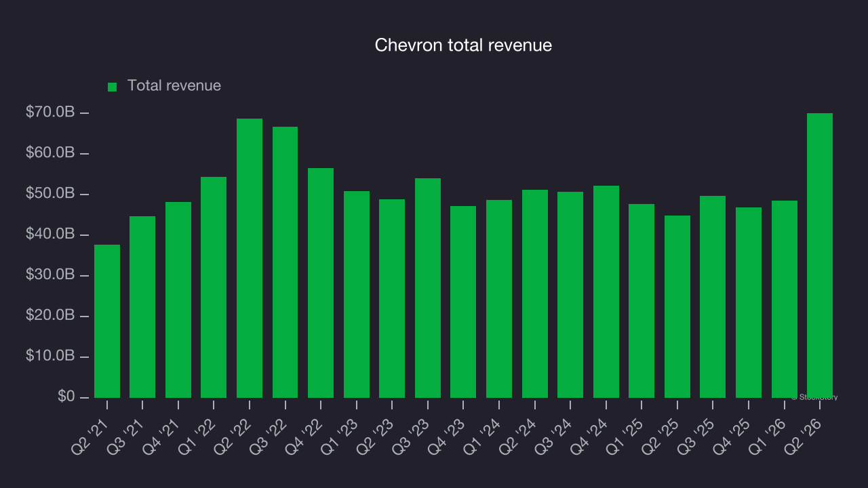868x488 pixels.
Task: Select the "Total revenue" legend label
Action: tap(174, 86)
